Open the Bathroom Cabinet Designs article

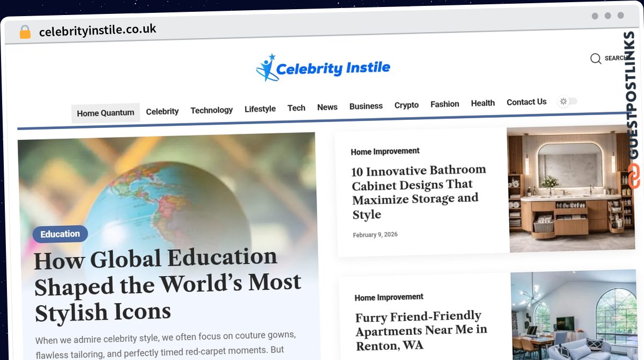(x=419, y=192)
